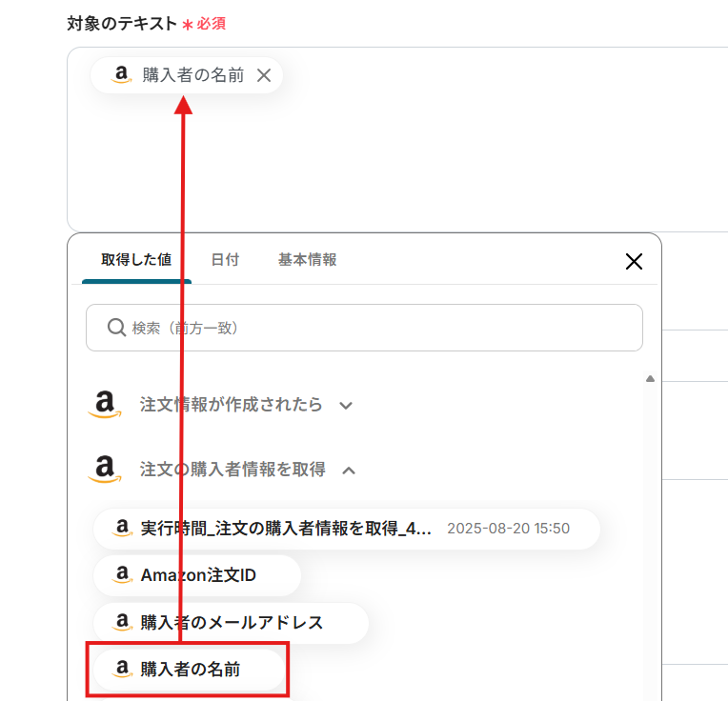Click Amazon icon beside 注文情報が作成されたら

105,404
